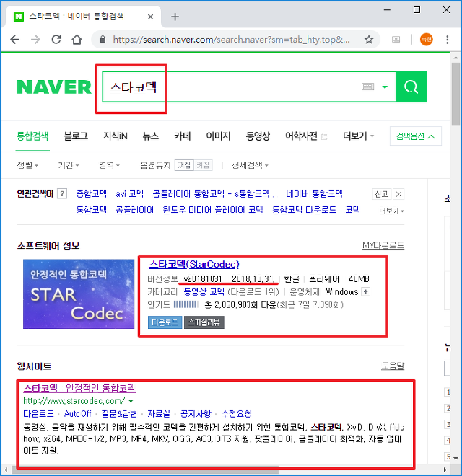Image resolution: width=462 pixels, height=476 pixels.
Task: Click the 자료실 sublink
Action: [x=159, y=413]
